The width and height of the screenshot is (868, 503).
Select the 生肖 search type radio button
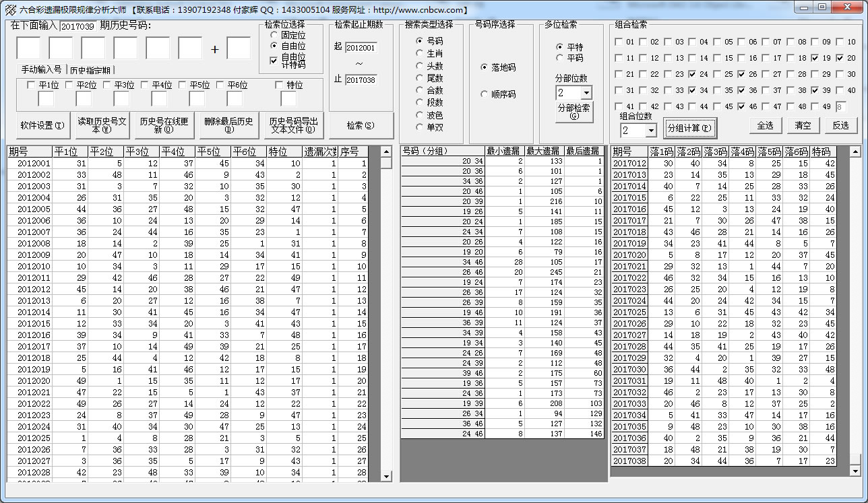click(x=419, y=53)
